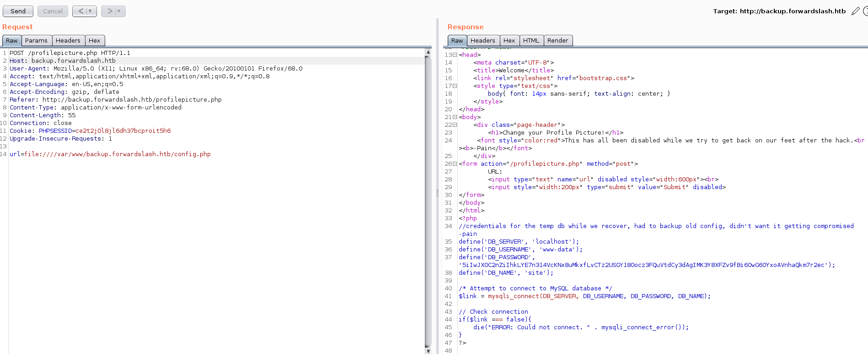Go forward to next request in history
The image size is (868, 354).
(109, 11)
